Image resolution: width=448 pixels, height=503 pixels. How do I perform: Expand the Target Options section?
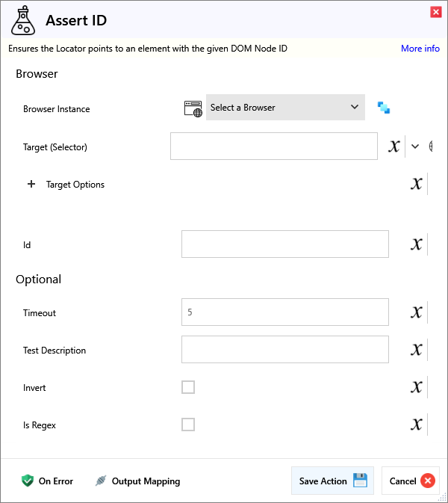click(31, 185)
